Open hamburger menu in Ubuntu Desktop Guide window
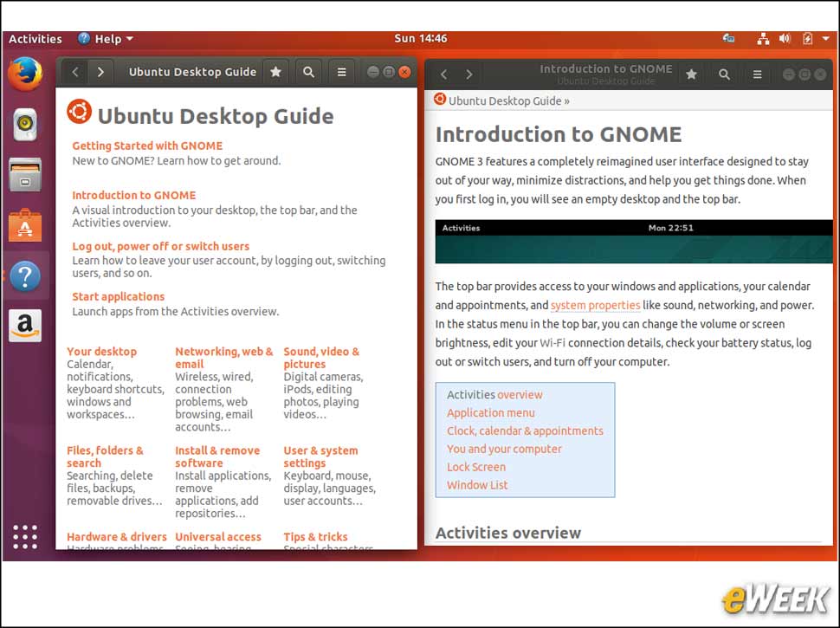Image resolution: width=840 pixels, height=628 pixels. 341,72
